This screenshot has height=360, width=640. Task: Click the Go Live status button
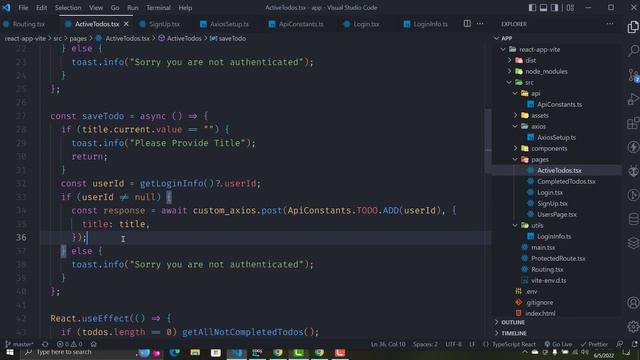point(558,344)
